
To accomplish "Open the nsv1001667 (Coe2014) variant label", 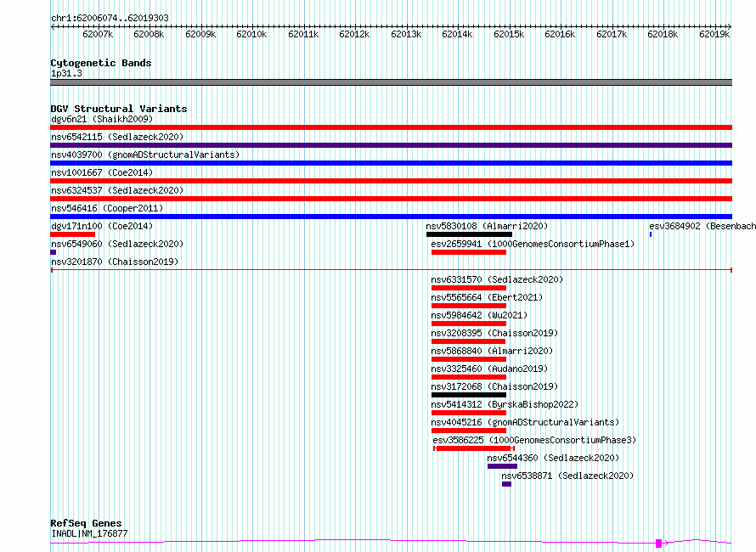I will point(102,172).
